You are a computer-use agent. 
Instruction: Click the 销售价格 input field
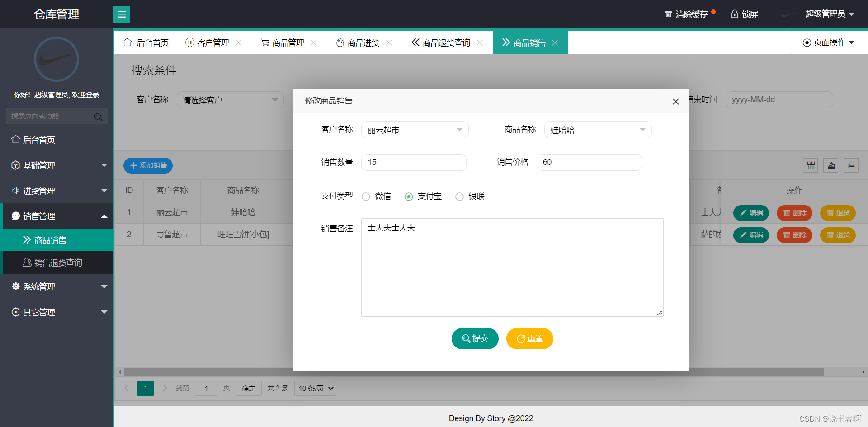589,162
